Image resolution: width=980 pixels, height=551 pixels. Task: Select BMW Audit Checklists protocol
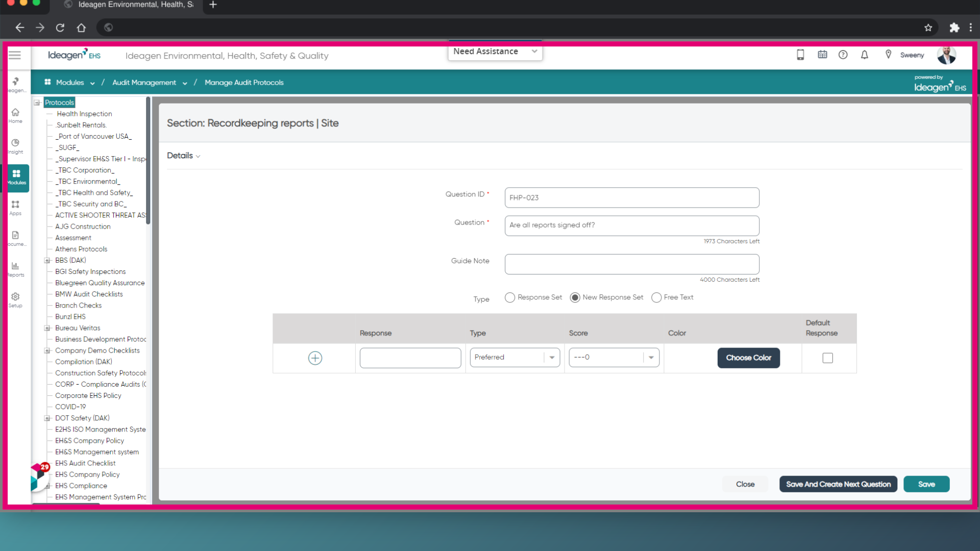89,294
